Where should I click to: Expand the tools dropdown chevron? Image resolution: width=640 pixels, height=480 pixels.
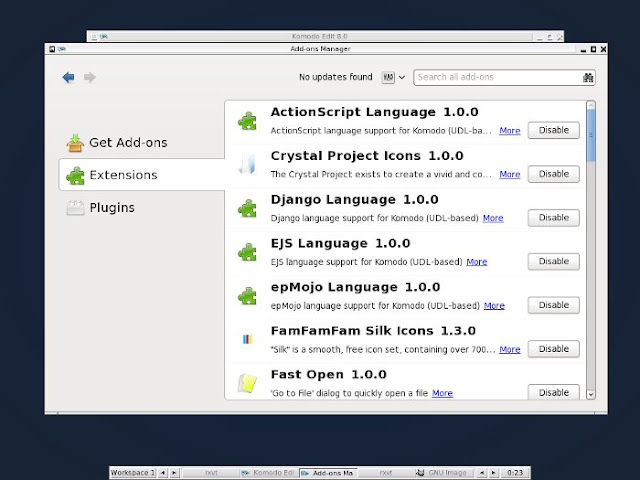(x=402, y=77)
